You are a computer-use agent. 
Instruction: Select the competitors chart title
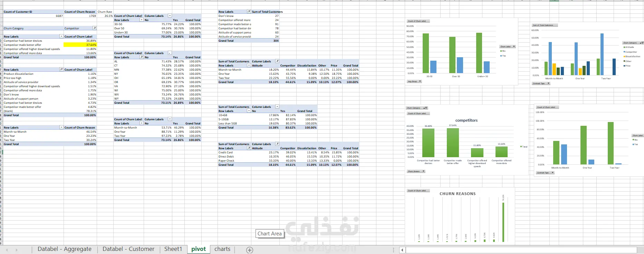[467, 120]
